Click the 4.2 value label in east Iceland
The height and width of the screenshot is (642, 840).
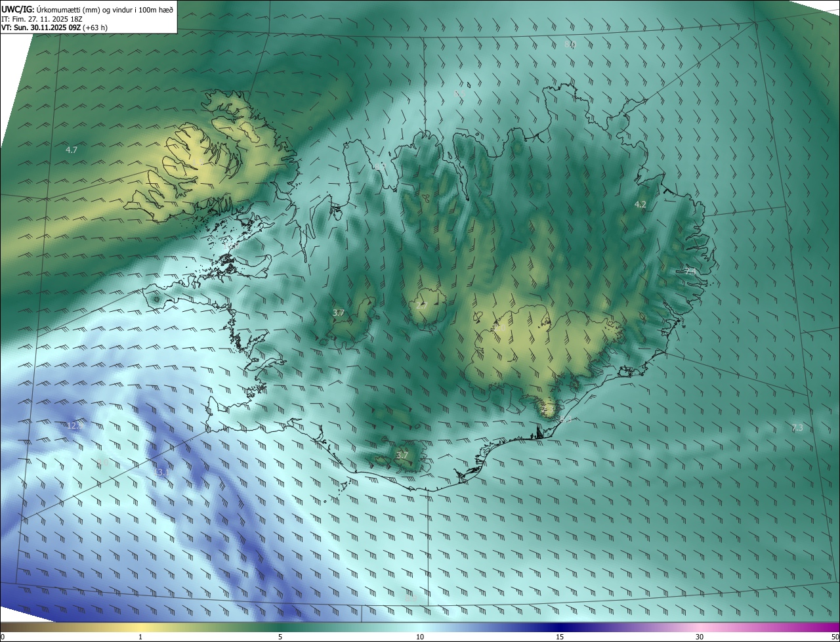click(x=640, y=204)
